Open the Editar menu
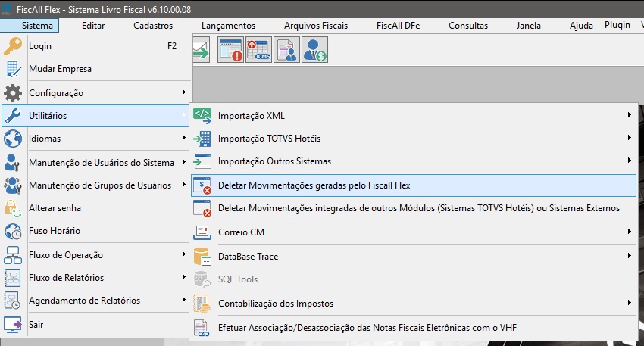644x346 pixels. (x=93, y=26)
